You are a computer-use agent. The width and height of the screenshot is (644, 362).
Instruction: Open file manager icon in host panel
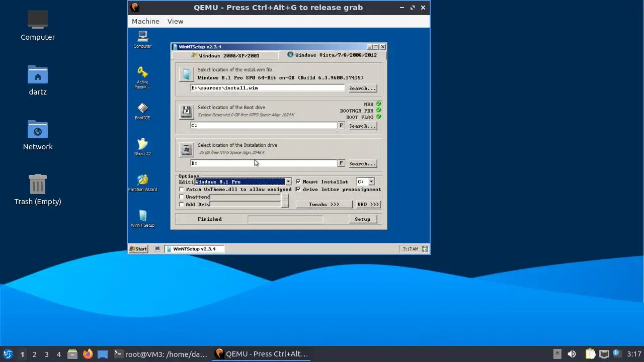click(x=72, y=354)
